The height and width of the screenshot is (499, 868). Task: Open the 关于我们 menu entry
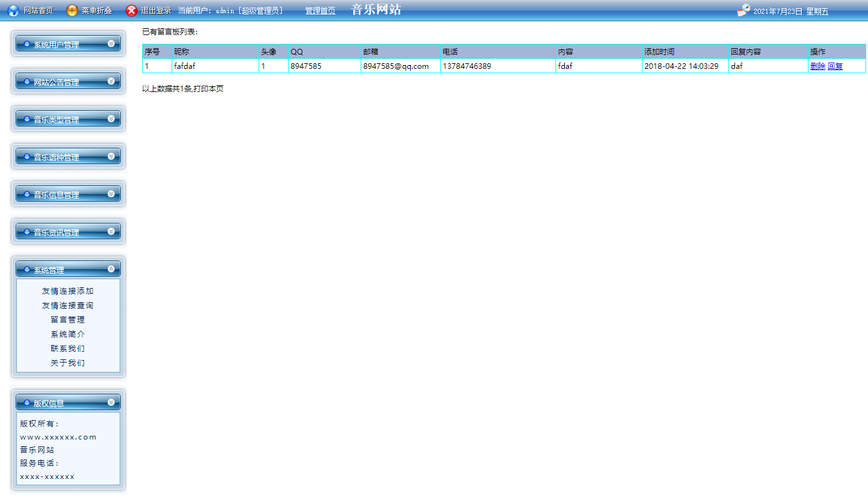68,363
